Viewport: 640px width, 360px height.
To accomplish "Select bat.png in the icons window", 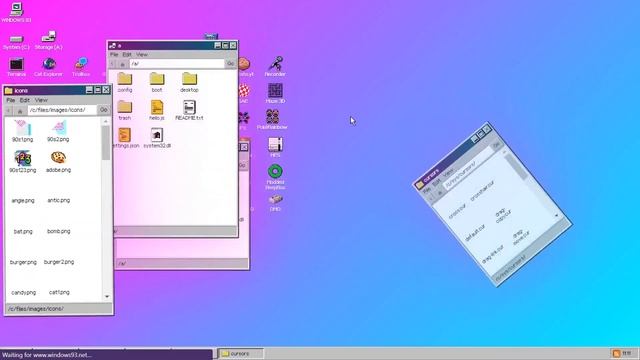I will click(x=23, y=231).
